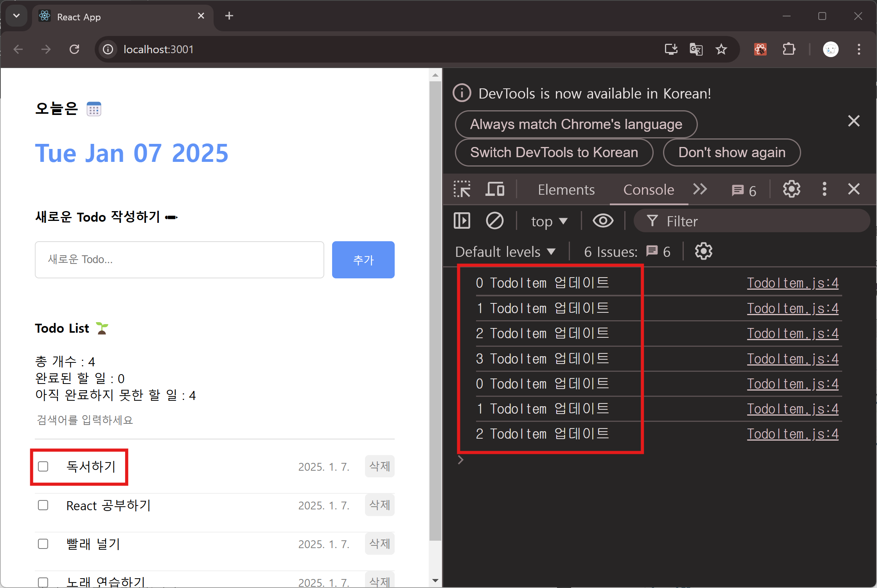Switch to the Elements tab
The image size is (877, 588).
(566, 190)
